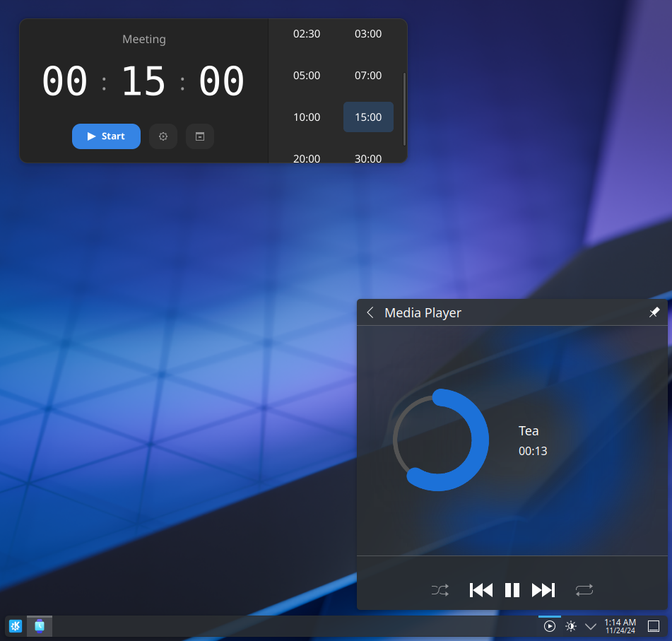Screen dimensions: 672x641
Task: Click the circular Tea progress ring
Action: tap(440, 440)
